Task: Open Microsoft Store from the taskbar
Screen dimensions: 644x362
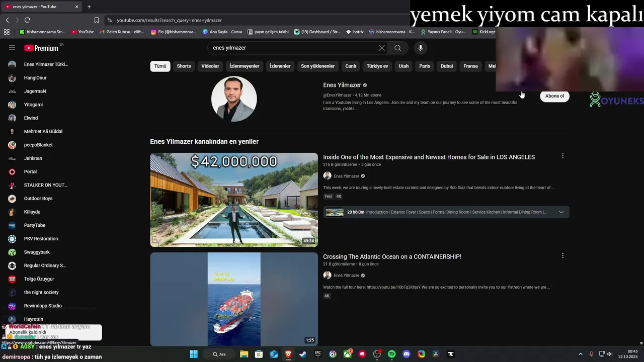Action: pos(259,354)
